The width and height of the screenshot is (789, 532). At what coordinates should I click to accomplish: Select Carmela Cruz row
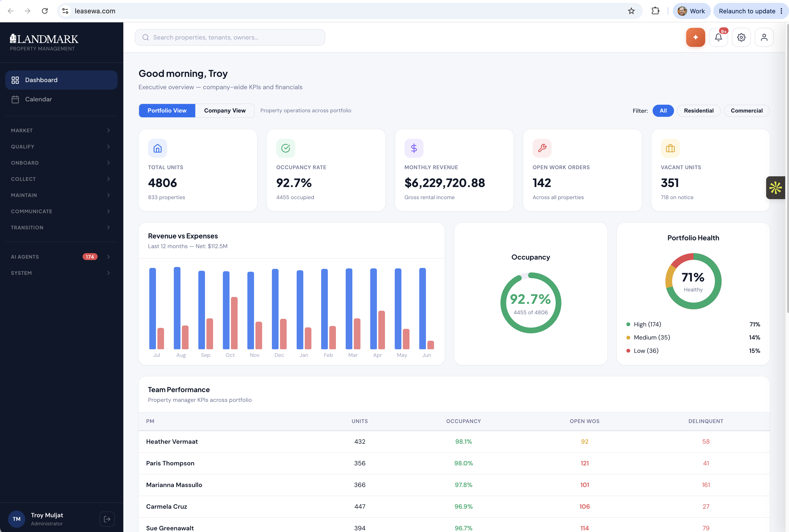pos(454,507)
